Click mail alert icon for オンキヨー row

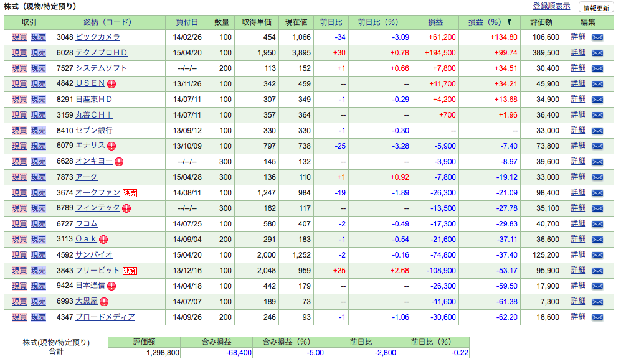597,162
